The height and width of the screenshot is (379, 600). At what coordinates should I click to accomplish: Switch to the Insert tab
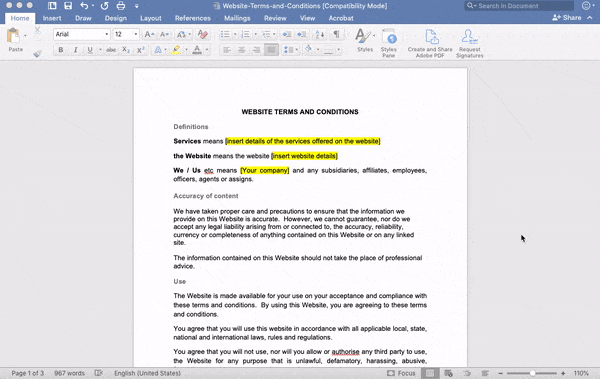coord(52,18)
